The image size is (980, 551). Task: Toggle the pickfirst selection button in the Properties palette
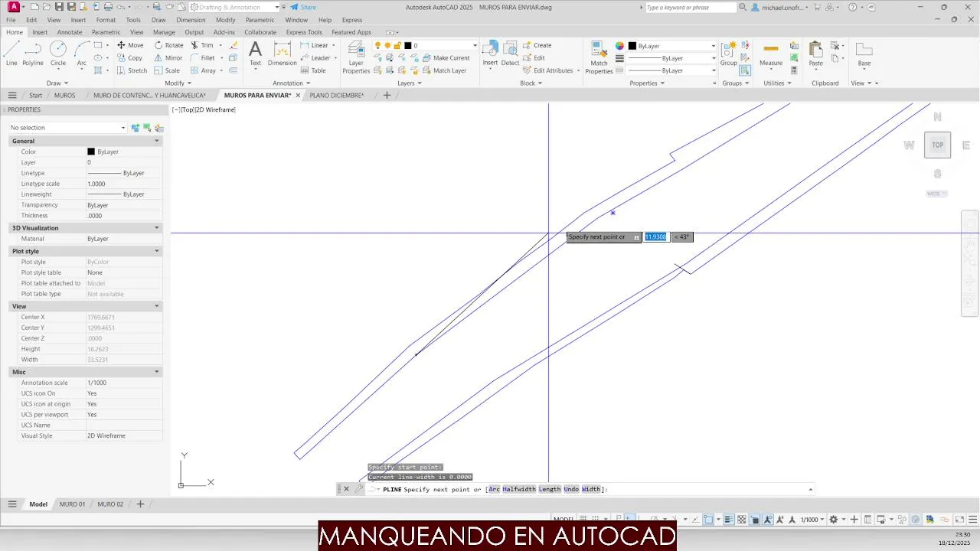[x=136, y=128]
